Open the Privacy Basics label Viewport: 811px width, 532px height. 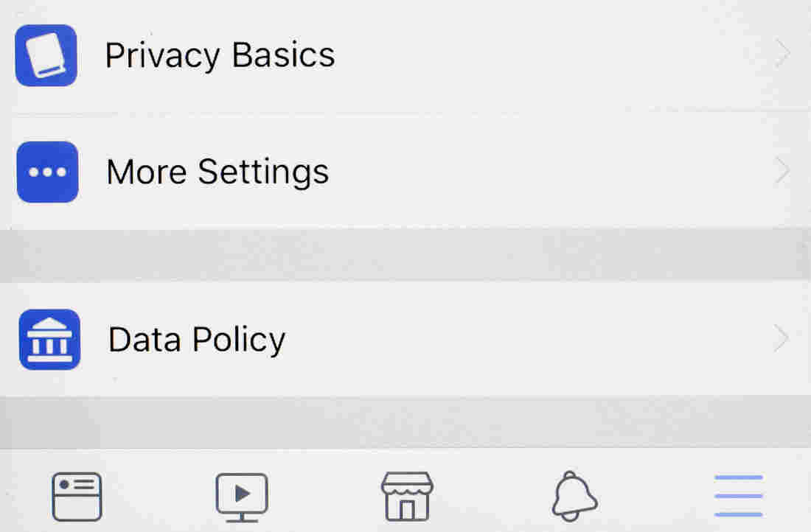220,55
